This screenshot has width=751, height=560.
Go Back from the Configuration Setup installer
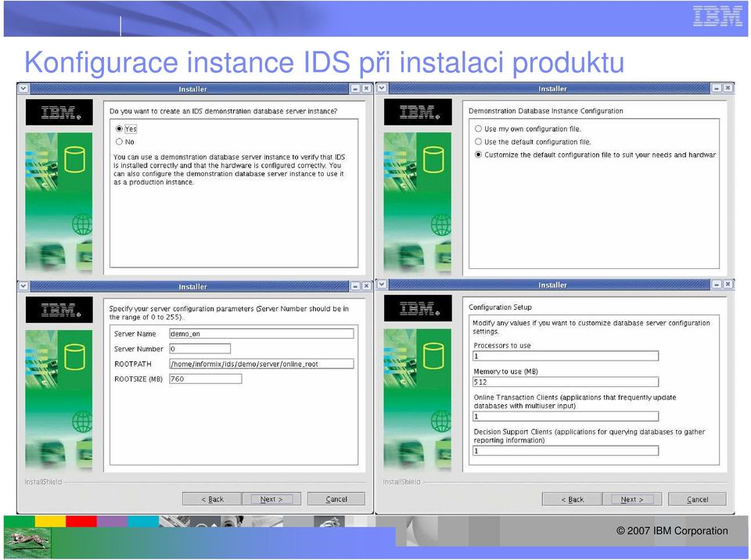(x=572, y=499)
